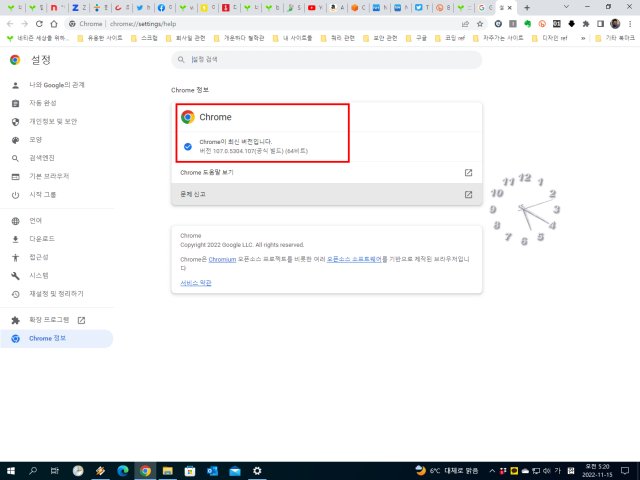Viewport: 640px width, 480px height.
Task: Open Task View on the taskbar
Action: 54,471
